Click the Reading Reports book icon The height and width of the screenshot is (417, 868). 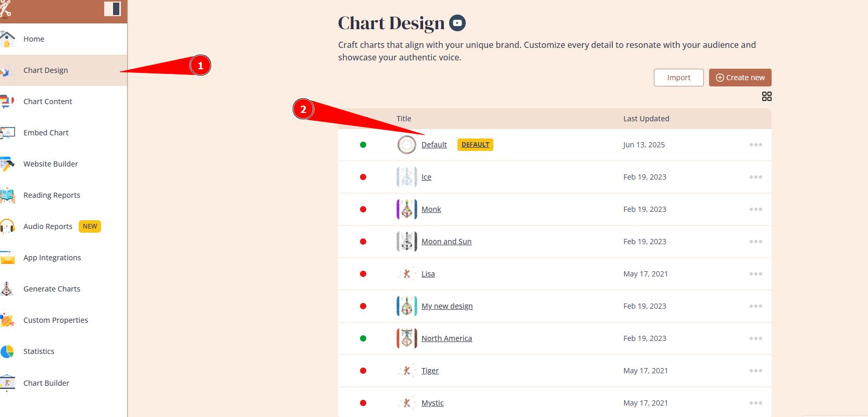[7, 195]
